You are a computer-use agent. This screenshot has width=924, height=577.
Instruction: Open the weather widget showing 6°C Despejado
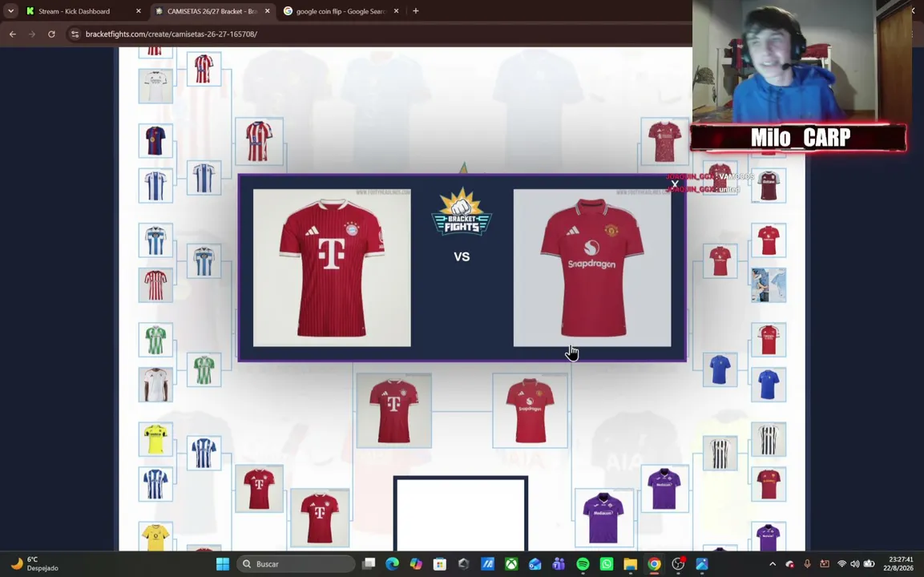pyautogui.click(x=34, y=564)
